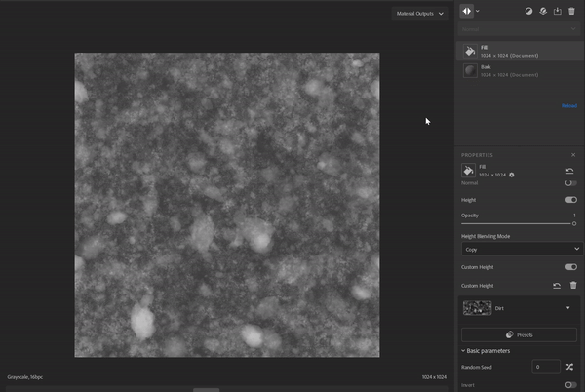This screenshot has width=585, height=392.
Task: Open the Material Outputs dropdown
Action: [x=419, y=14]
